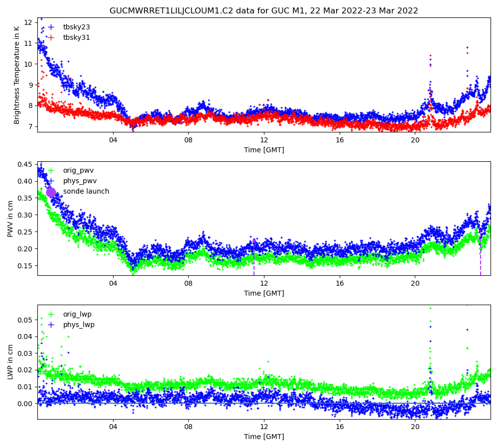This screenshot has height=448, width=498.
Task: Click the 12 tick on brightness temperature y-axis
Action: click(28, 22)
